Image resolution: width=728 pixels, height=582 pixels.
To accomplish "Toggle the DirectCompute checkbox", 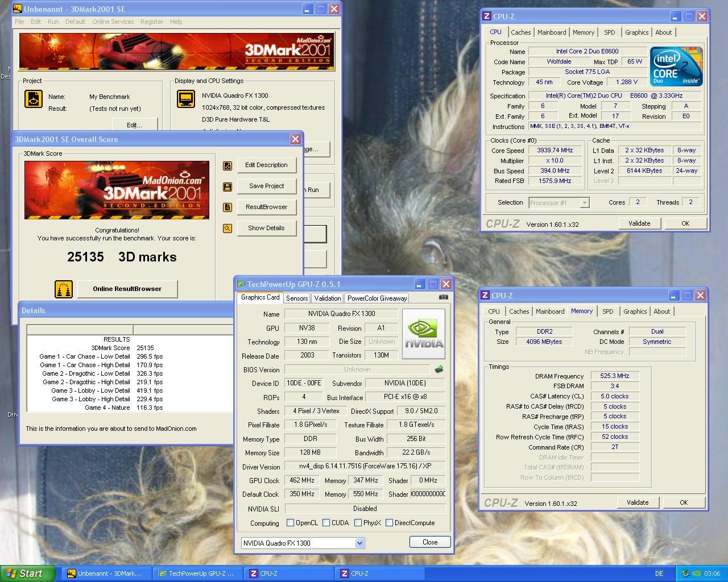I will 389,523.
